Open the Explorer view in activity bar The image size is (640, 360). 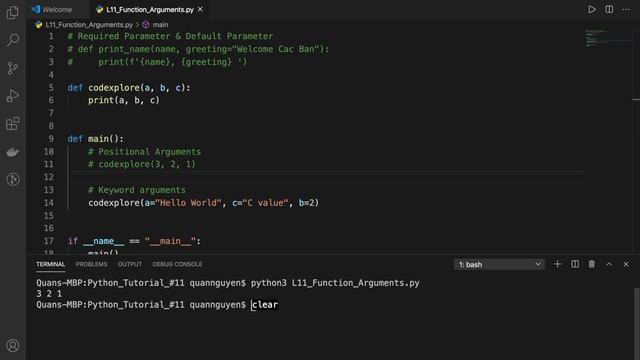pyautogui.click(x=13, y=13)
